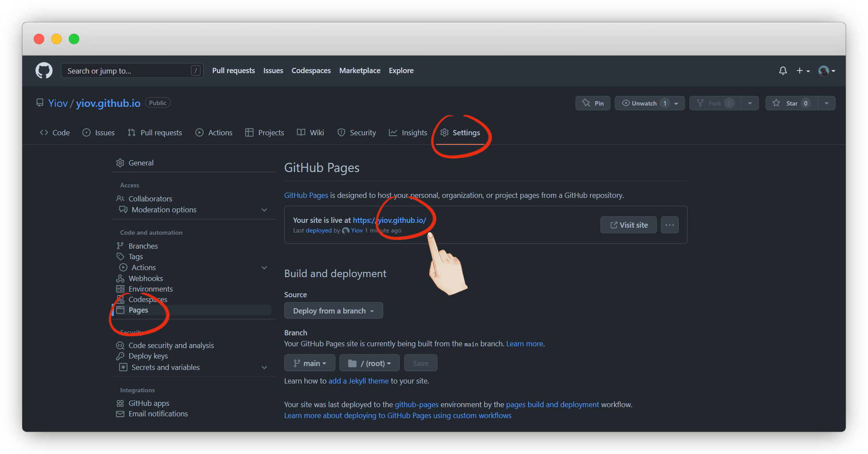The image size is (868, 454).
Task: Click the user avatar menu
Action: (826, 70)
